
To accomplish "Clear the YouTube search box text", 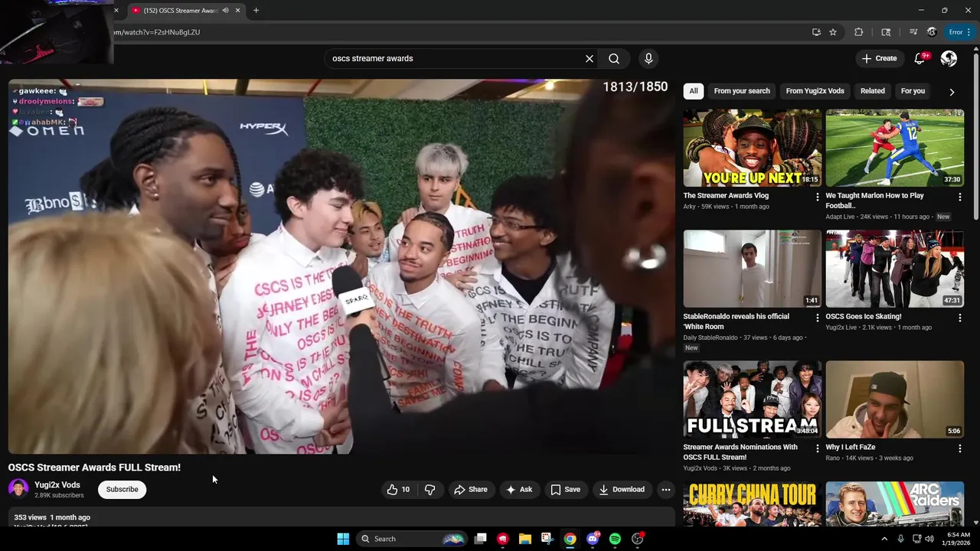I will [x=590, y=59].
